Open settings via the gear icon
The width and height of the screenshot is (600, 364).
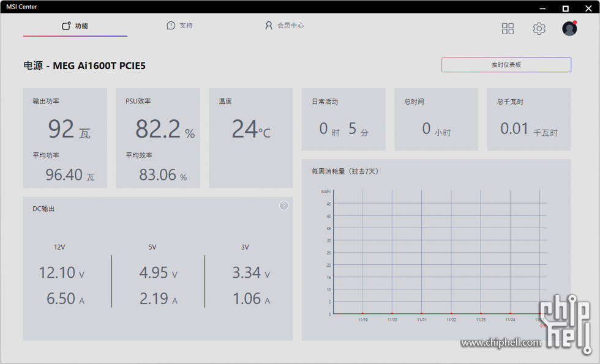(539, 29)
